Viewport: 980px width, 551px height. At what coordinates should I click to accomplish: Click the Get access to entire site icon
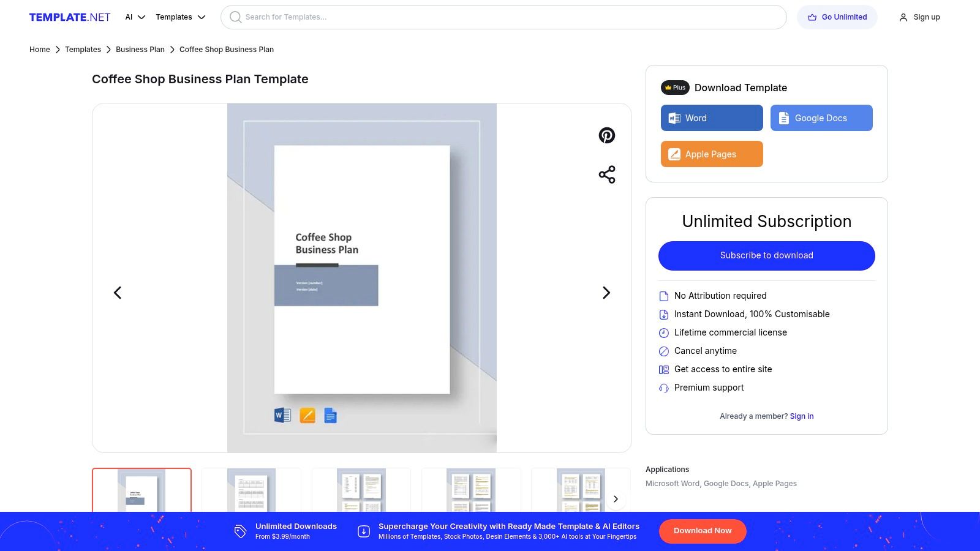click(664, 370)
